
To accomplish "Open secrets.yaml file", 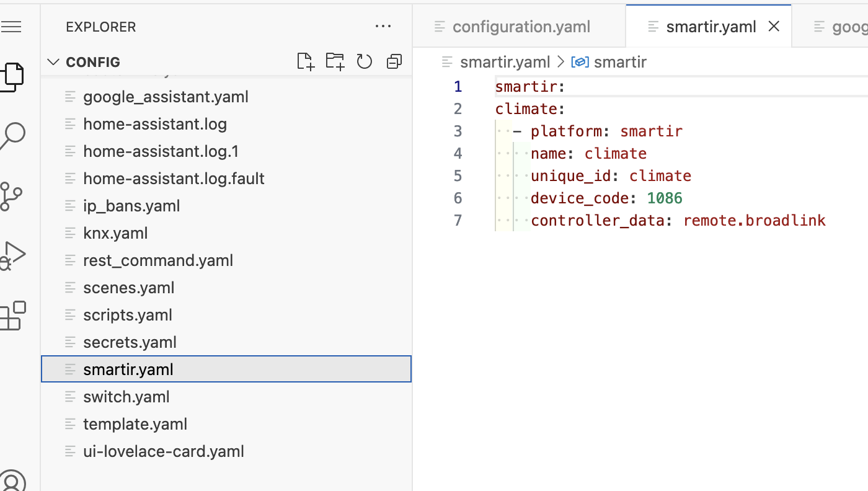I will tap(226, 342).
